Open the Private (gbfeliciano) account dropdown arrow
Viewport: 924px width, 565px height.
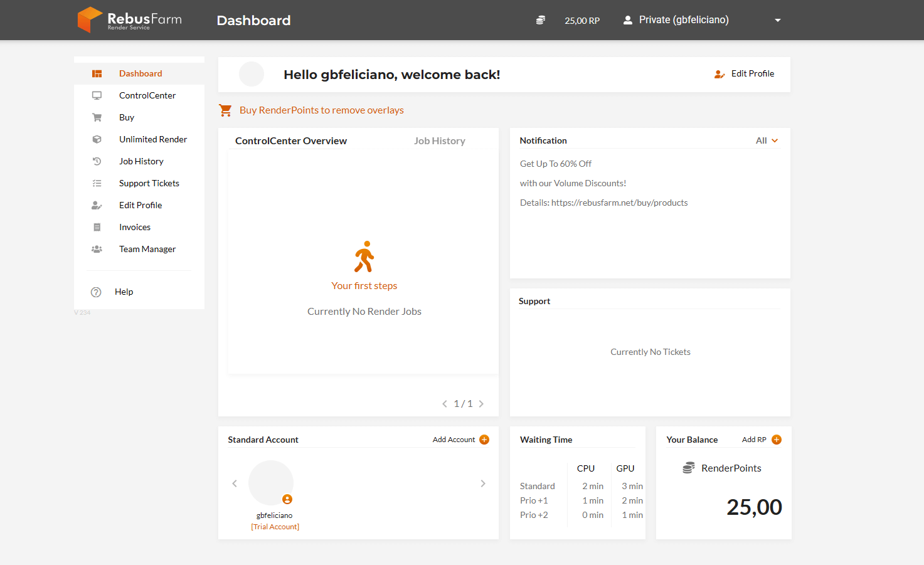(778, 20)
